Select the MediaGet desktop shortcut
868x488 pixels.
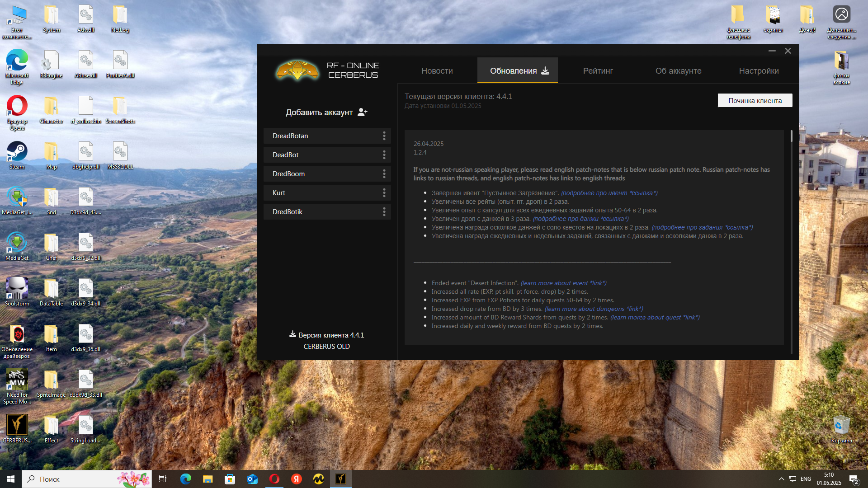pos(17,247)
